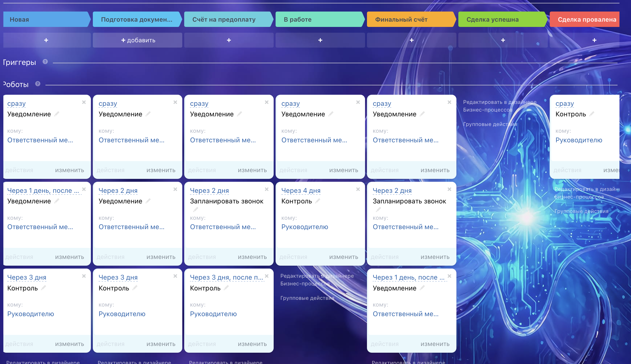The height and width of the screenshot is (364, 631).
Task: Select the Подготовка докумен... stage header
Action: (137, 19)
